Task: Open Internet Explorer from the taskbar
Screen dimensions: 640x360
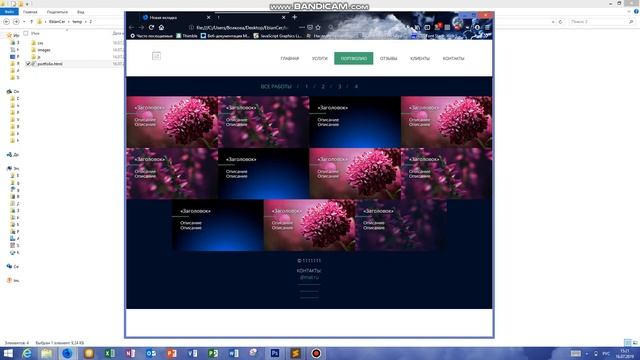Action: point(27,353)
